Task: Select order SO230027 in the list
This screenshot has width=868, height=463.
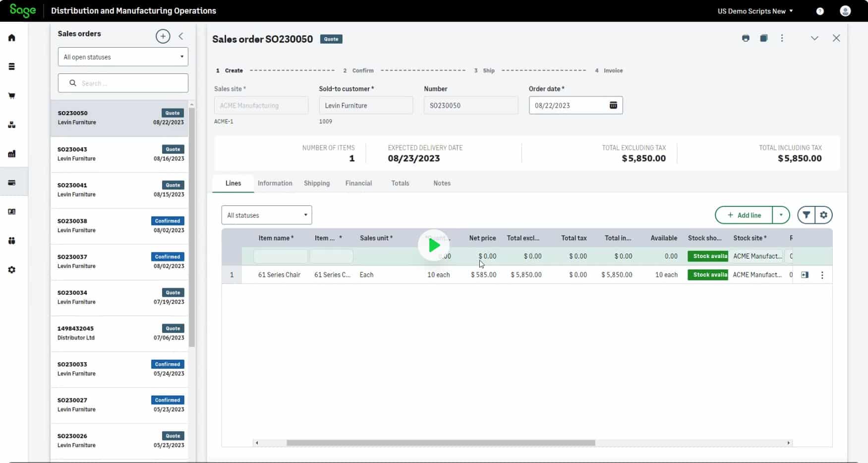Action: tap(119, 405)
